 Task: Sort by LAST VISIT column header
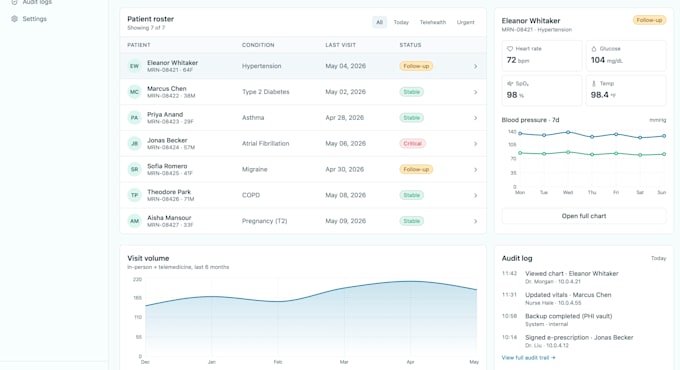[340, 45]
